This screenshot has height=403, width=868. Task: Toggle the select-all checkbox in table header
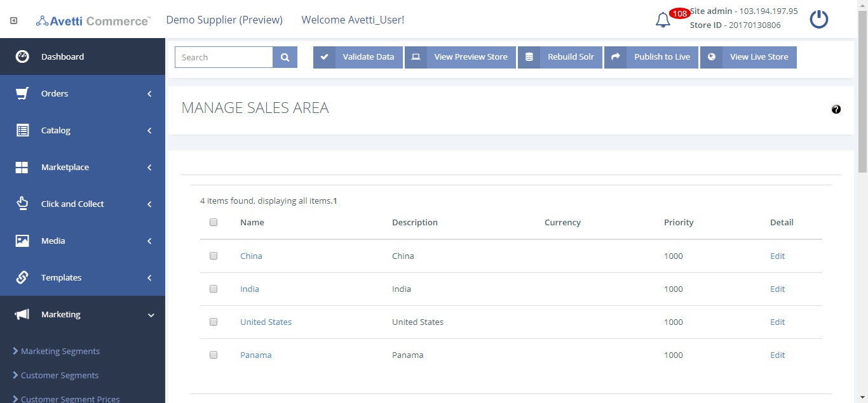tap(214, 222)
